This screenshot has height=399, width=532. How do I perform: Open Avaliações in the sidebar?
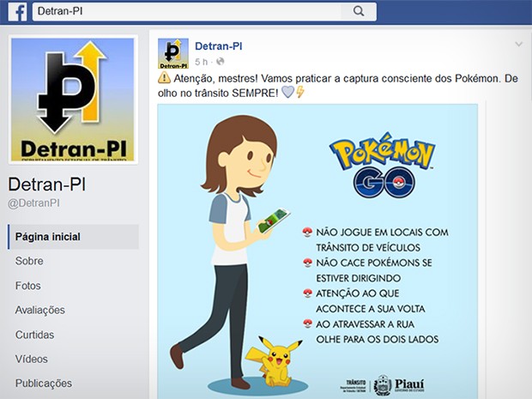40,310
